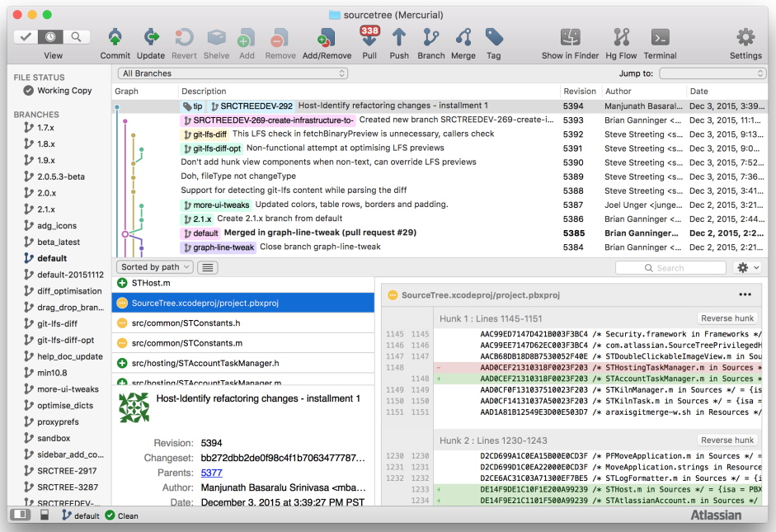The image size is (776, 532).
Task: Switch to the history clock view
Action: click(50, 36)
